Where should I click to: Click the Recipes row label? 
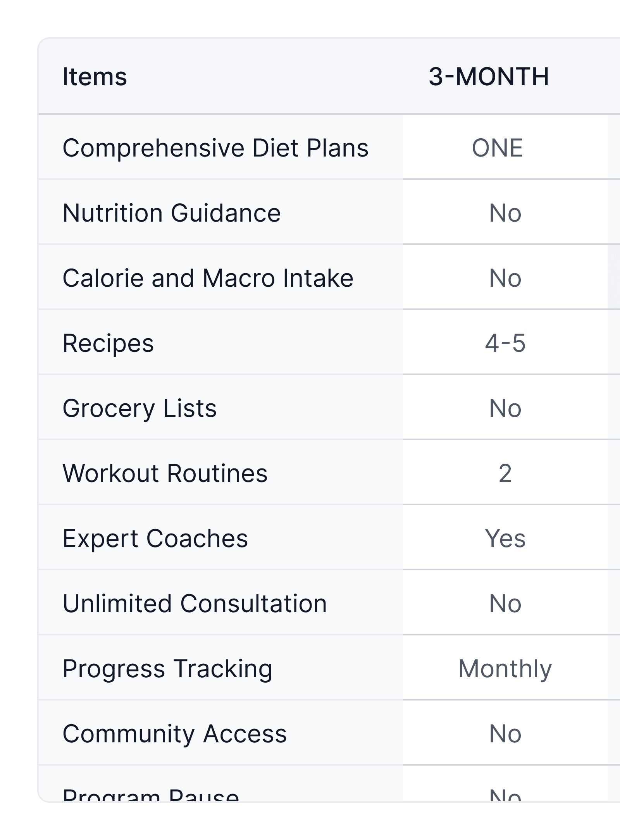pos(108,343)
